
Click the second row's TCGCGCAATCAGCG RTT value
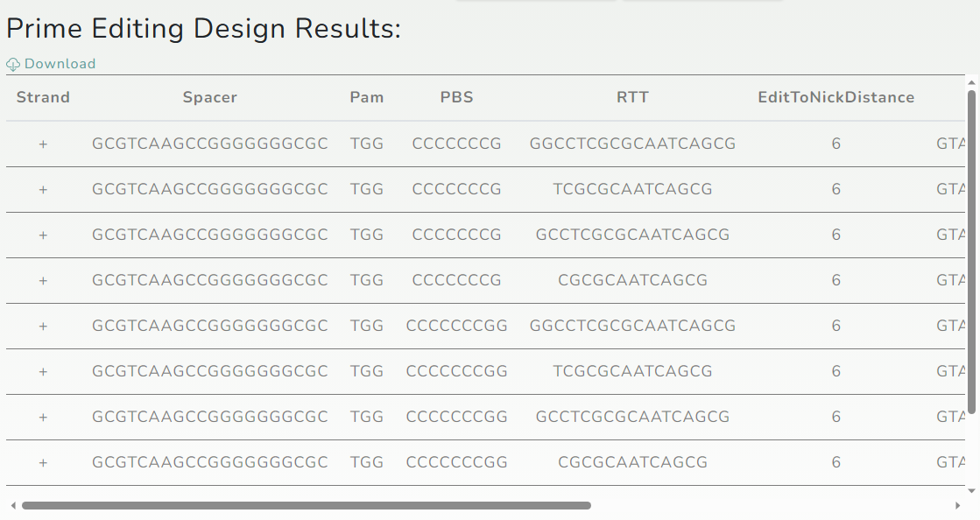click(x=632, y=189)
